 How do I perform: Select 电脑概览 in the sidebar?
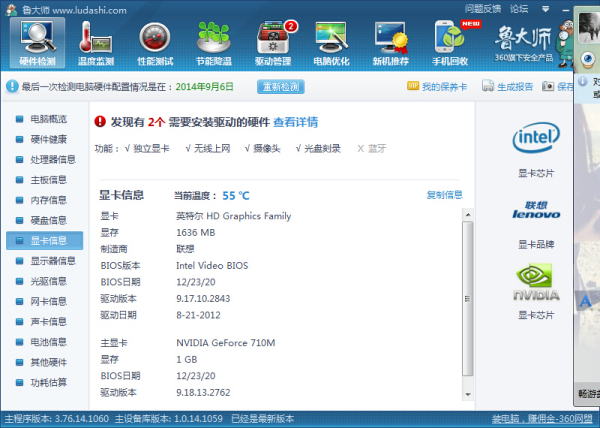44,119
